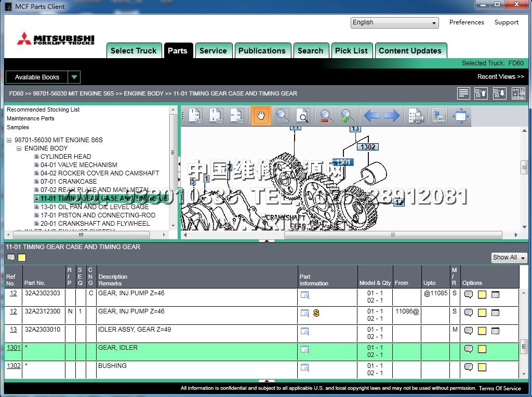This screenshot has height=397, width=532.
Task: Click the red zoom out magnifier
Action: click(326, 116)
